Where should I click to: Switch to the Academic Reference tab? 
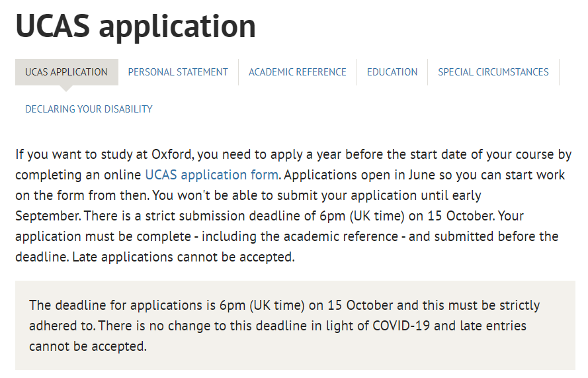(x=298, y=72)
